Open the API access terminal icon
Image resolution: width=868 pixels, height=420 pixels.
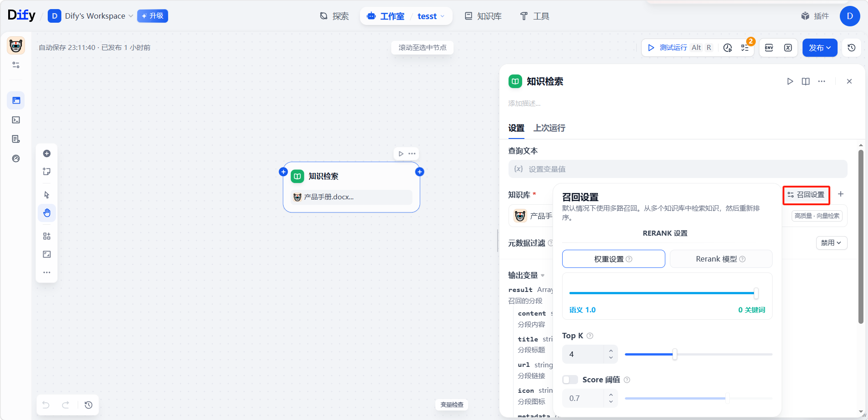[x=16, y=120]
